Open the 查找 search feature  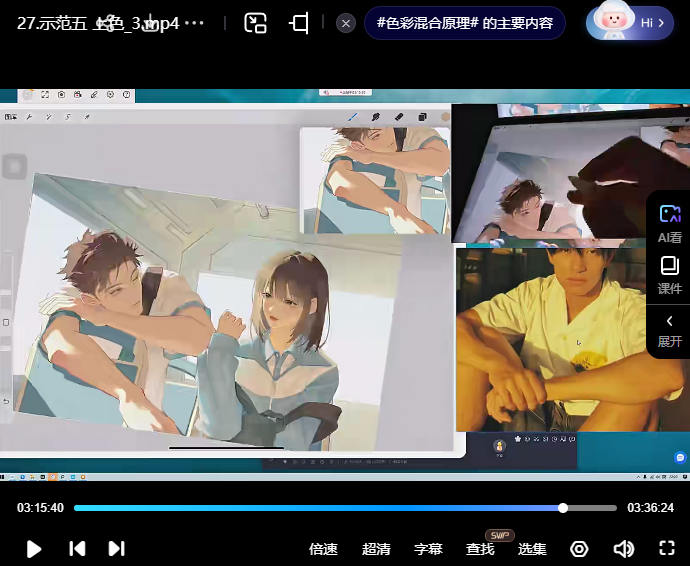click(x=480, y=549)
